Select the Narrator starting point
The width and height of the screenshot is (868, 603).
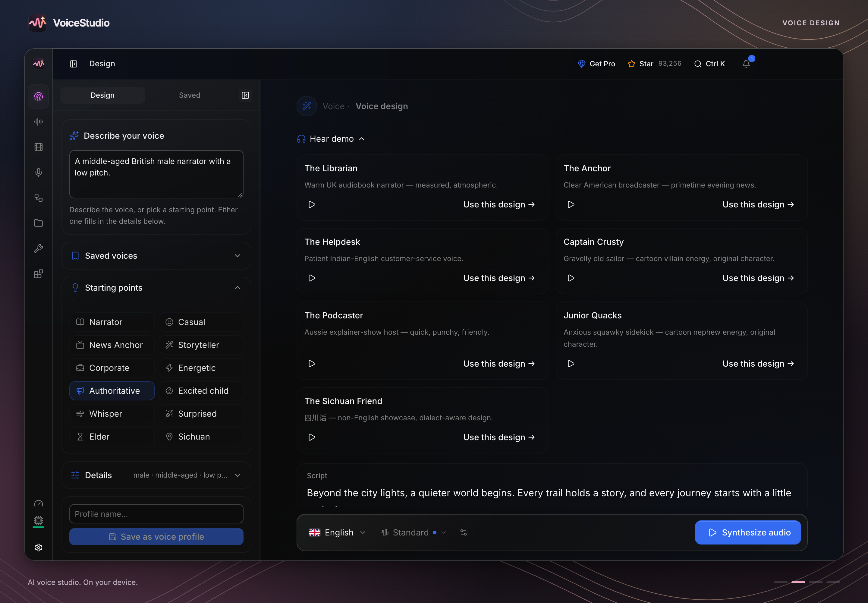coord(112,322)
